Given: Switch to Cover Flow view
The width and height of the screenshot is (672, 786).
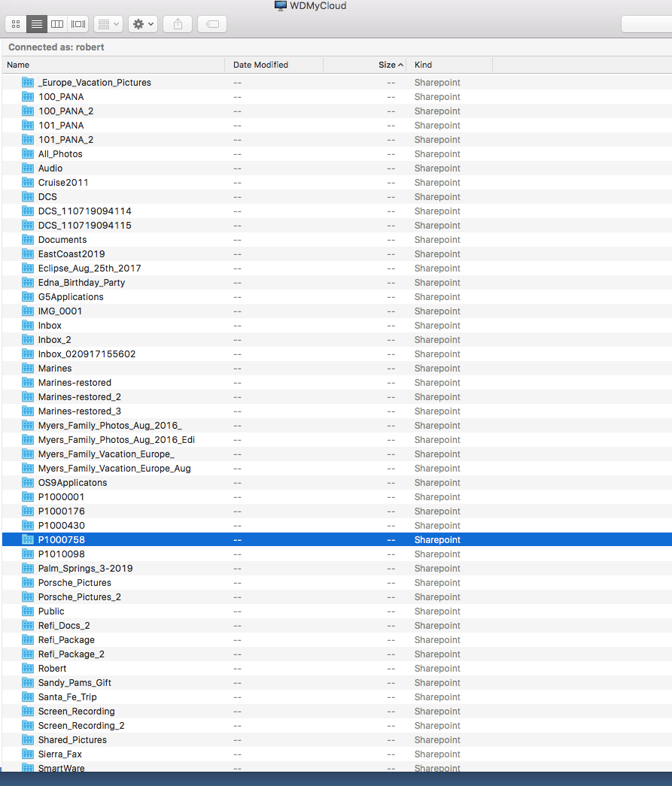Looking at the screenshot, I should pyautogui.click(x=78, y=24).
